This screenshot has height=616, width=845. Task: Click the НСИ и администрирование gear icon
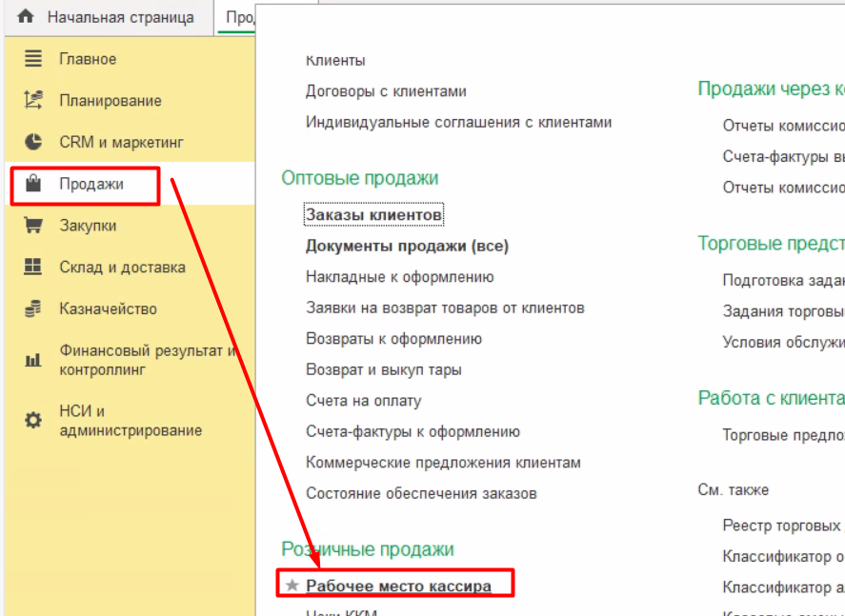point(33,420)
